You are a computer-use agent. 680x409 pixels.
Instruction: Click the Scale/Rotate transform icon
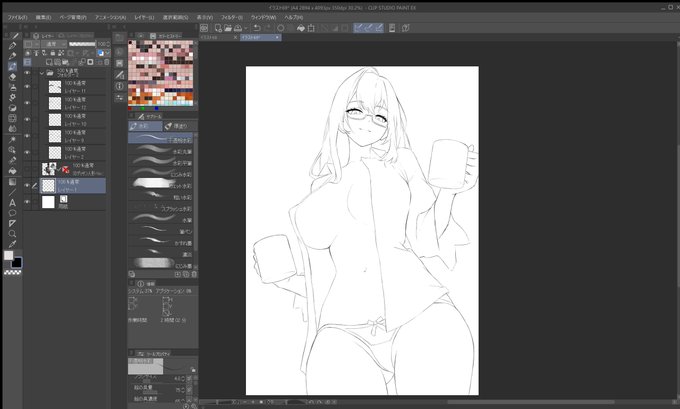click(311, 28)
